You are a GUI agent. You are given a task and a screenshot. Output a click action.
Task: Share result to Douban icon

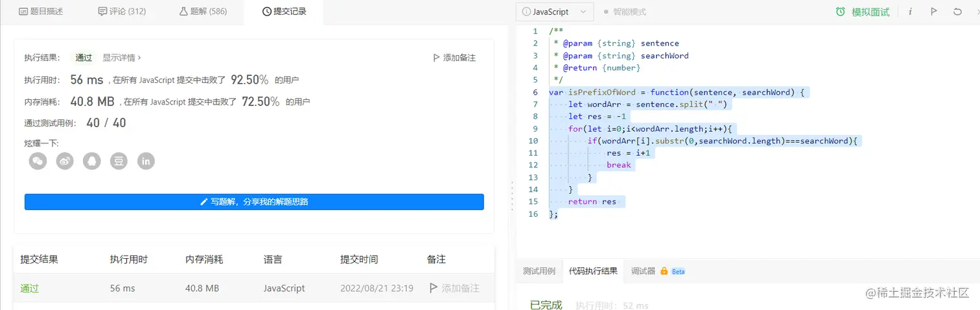point(119,161)
